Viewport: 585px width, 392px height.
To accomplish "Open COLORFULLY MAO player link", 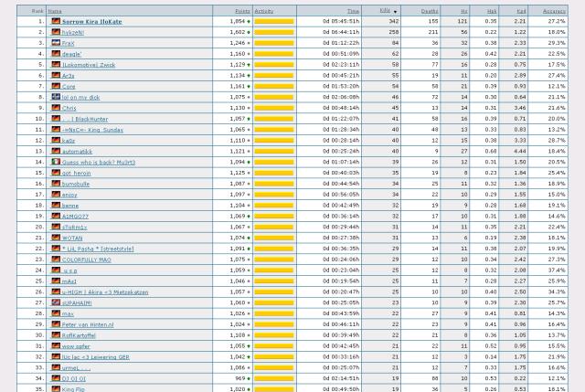I will tap(86, 260).
